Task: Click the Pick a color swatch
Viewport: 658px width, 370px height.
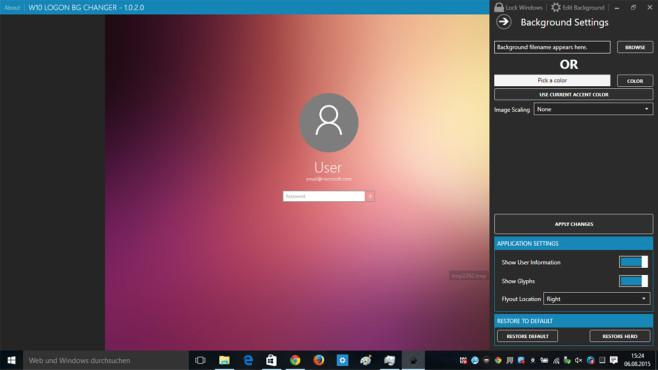Action: 552,80
